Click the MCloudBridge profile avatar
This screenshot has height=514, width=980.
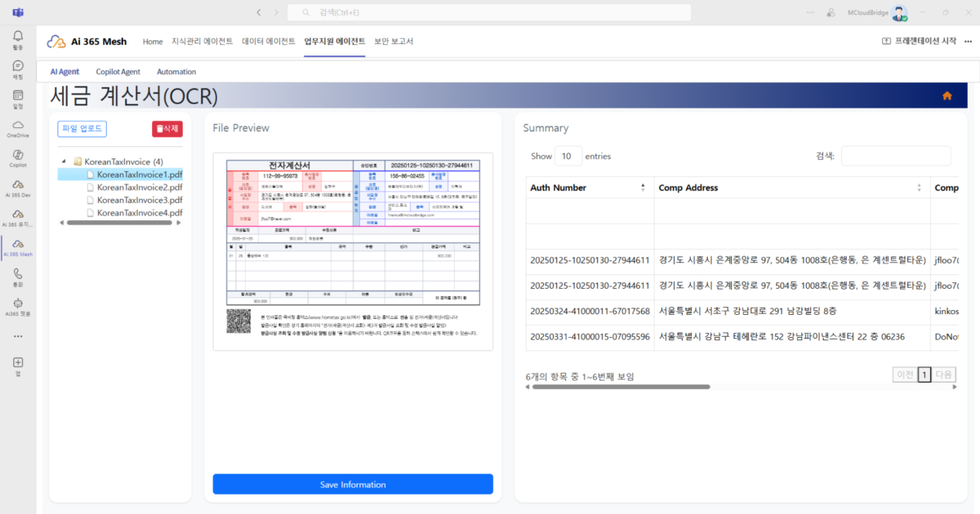899,13
